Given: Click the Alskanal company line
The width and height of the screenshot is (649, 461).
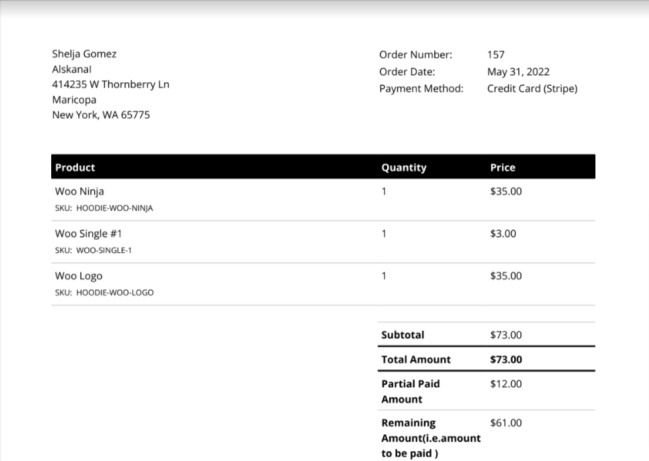Looking at the screenshot, I should [72, 70].
